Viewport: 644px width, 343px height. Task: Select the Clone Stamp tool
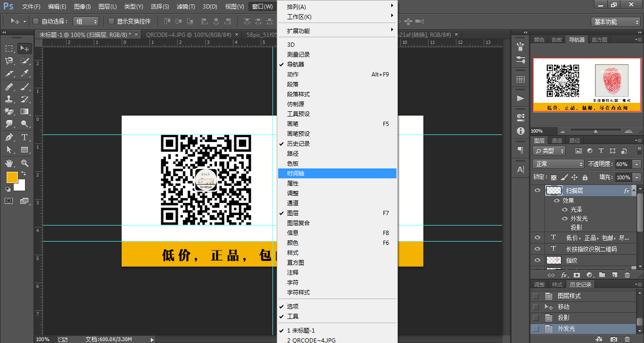click(9, 99)
